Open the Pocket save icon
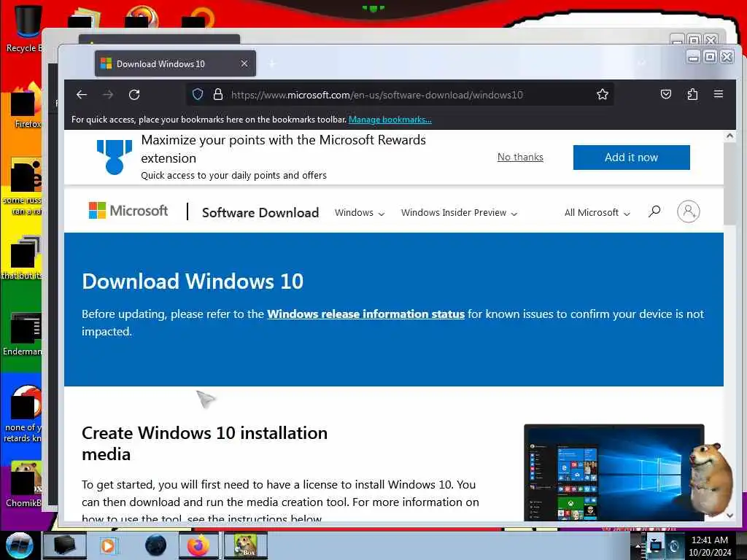Screen dimensions: 747x560 pos(666,94)
